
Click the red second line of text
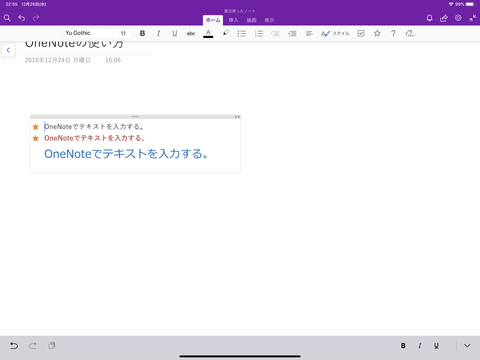(x=95, y=138)
